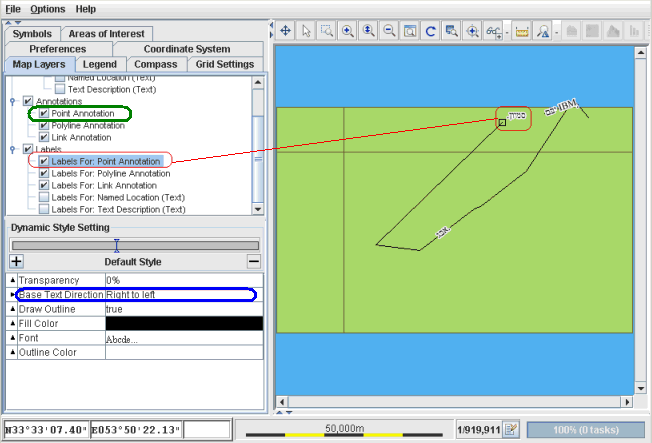Collapse the Annotations tree node
Image resolution: width=652 pixels, height=443 pixels.
[12, 101]
